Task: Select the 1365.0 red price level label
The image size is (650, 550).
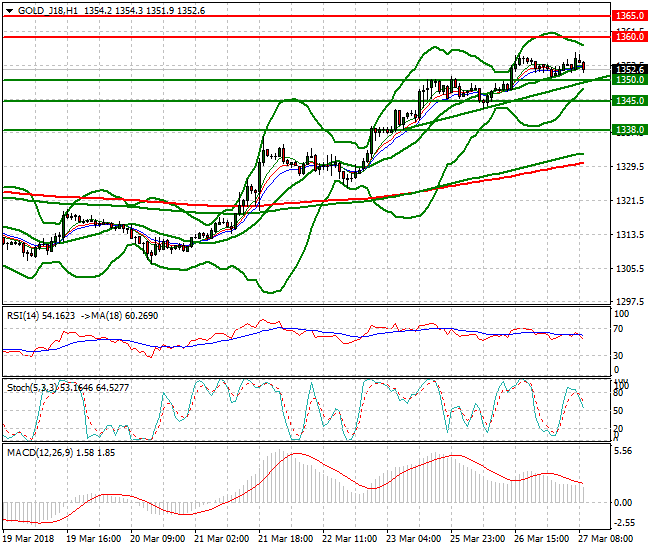Action: click(630, 16)
